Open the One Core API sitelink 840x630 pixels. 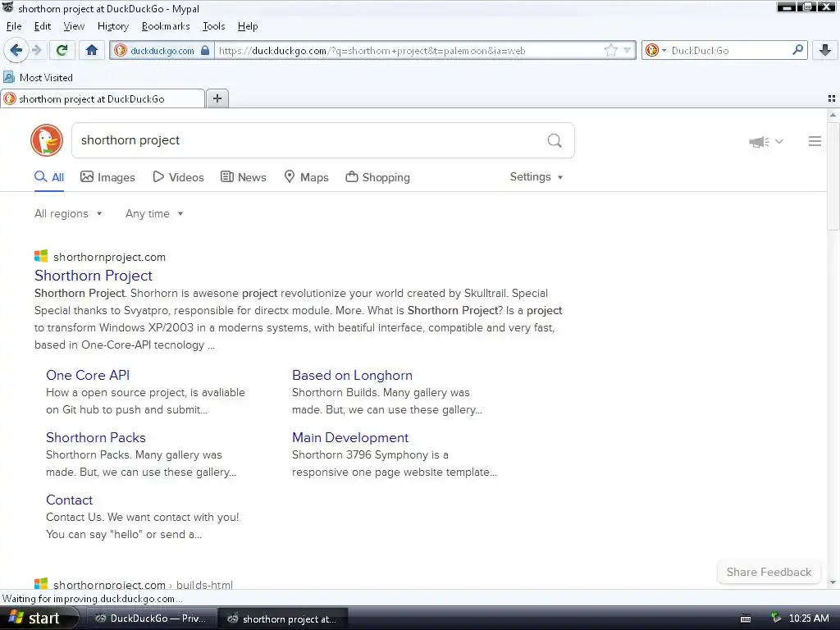[88, 375]
